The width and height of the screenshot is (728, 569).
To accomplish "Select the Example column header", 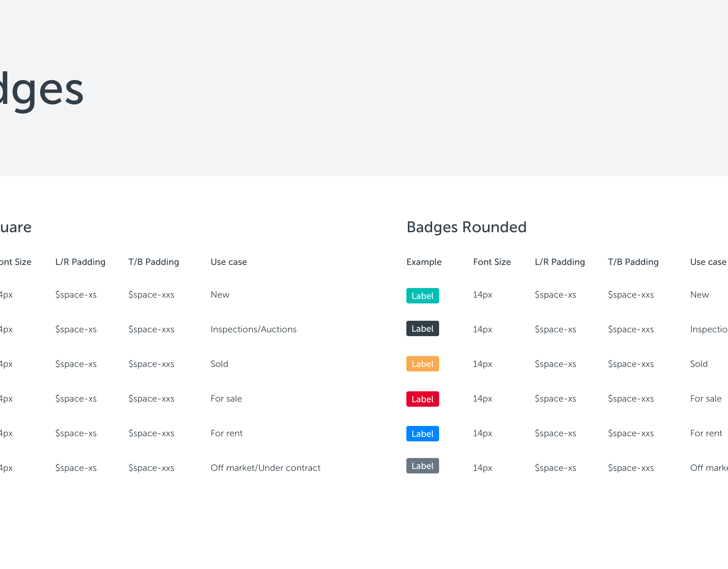I will (x=424, y=262).
